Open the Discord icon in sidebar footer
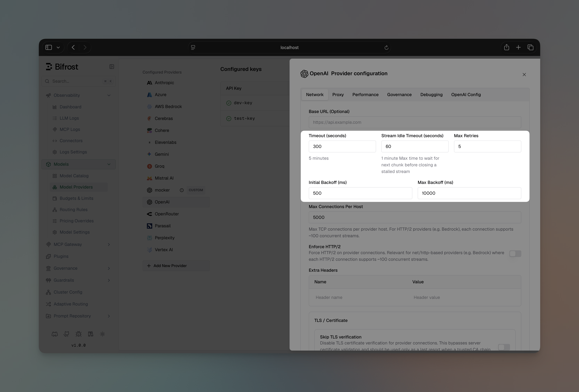The image size is (579, 392). coord(55,334)
